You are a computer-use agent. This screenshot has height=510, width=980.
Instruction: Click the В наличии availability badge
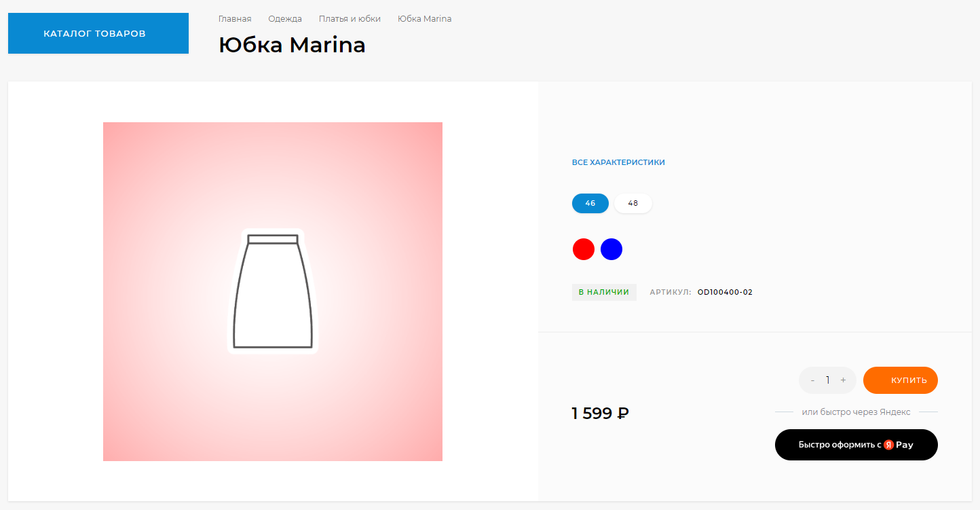(x=604, y=292)
